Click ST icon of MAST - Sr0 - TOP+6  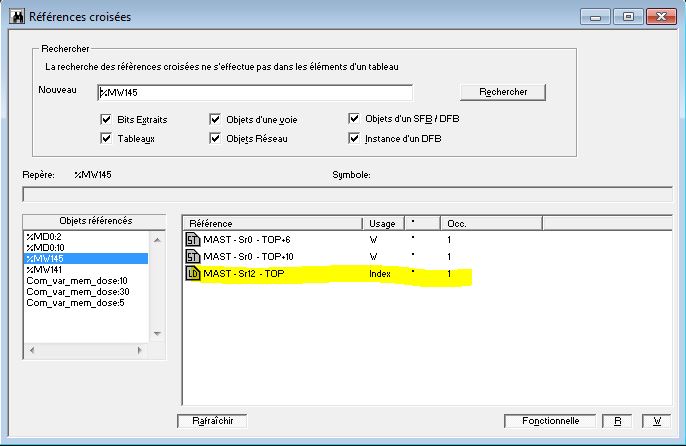[x=193, y=239]
